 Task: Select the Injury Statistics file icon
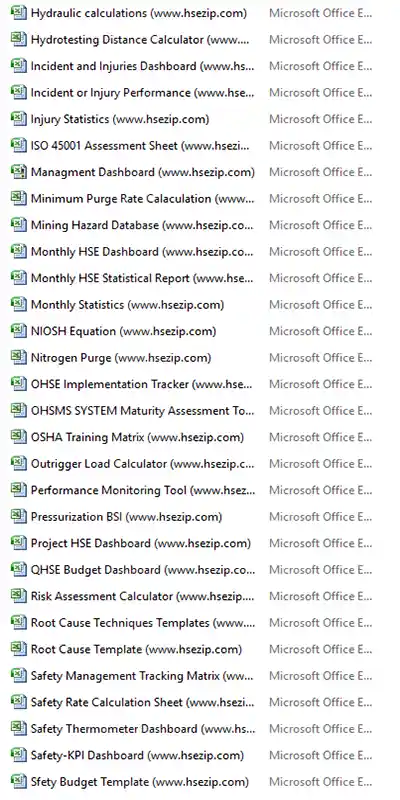coord(19,119)
